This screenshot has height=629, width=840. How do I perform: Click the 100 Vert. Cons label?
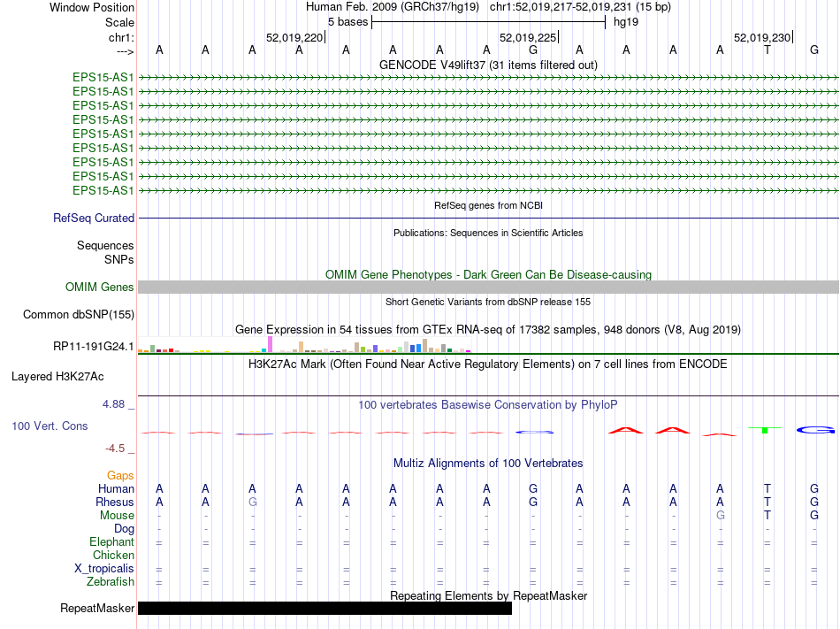(50, 426)
